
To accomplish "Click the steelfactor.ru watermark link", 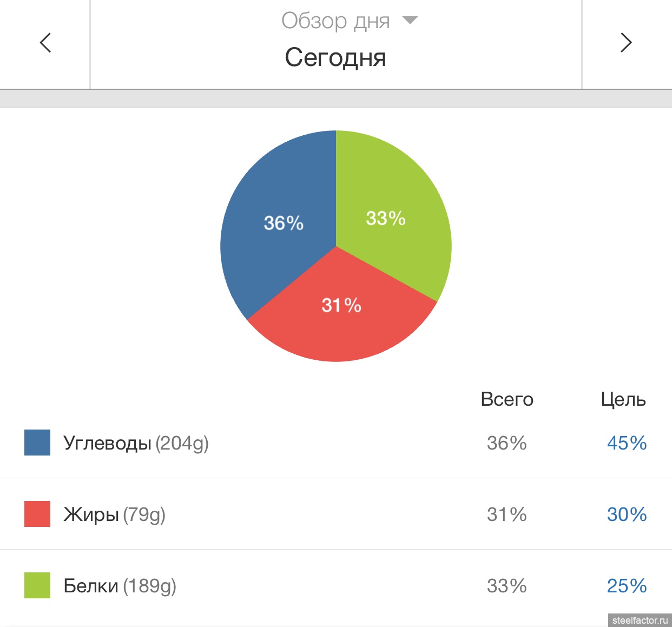I will pos(640,621).
